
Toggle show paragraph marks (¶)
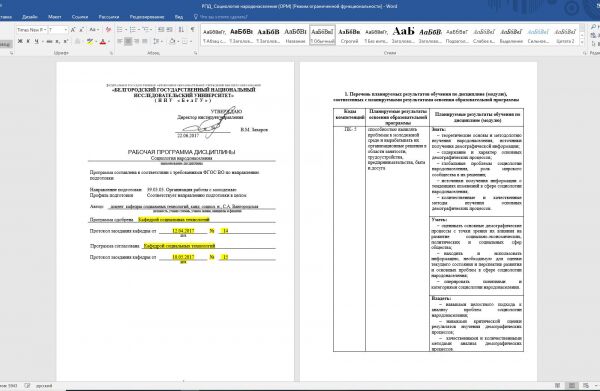[192, 29]
